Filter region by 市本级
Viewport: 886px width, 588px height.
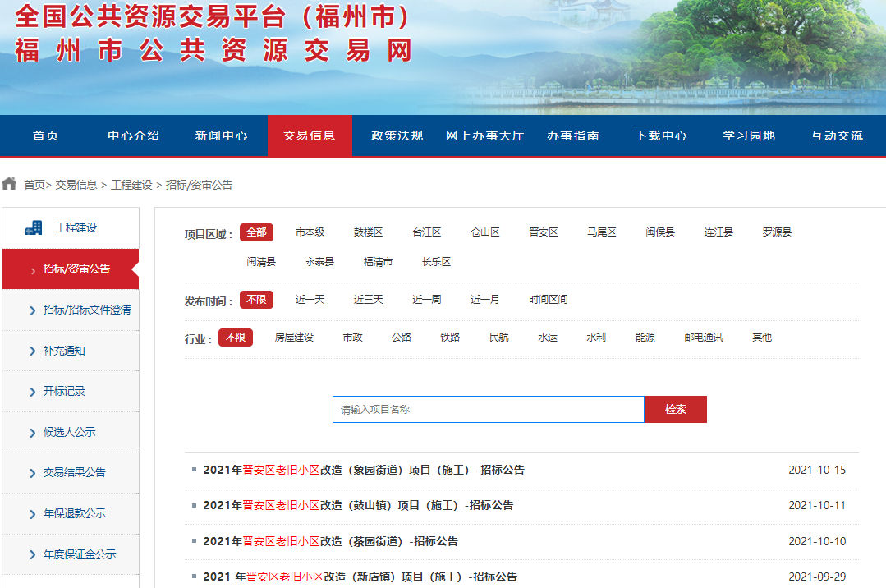pyautogui.click(x=310, y=232)
